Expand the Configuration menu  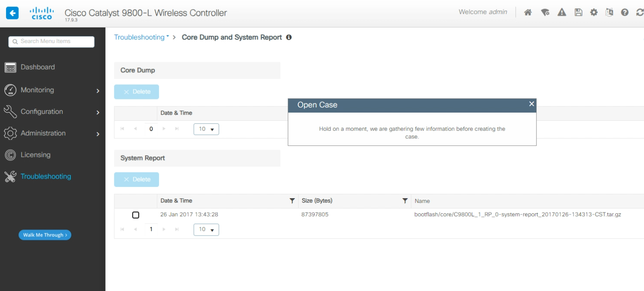tap(52, 112)
